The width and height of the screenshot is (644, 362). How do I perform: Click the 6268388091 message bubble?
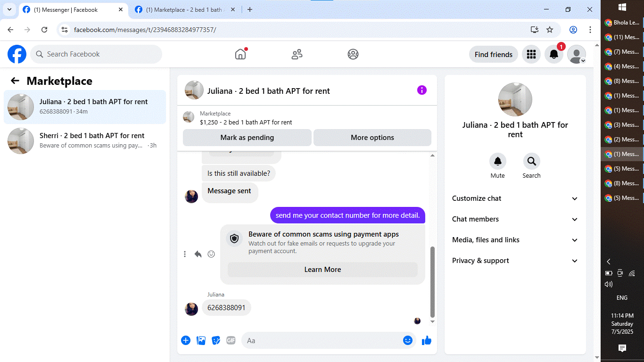227,308
